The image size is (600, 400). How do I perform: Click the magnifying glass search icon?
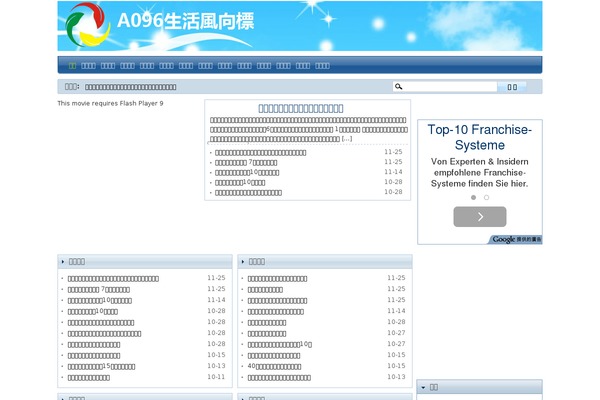(x=399, y=87)
